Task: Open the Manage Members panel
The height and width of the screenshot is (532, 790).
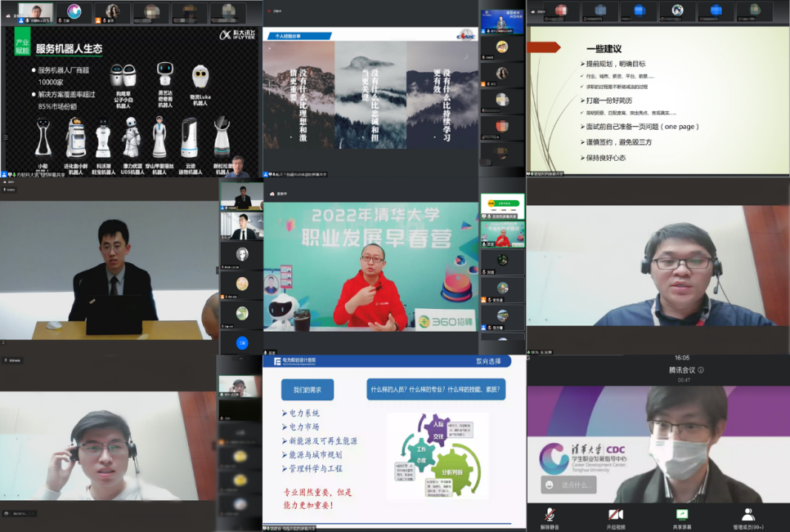Action: [x=747, y=516]
